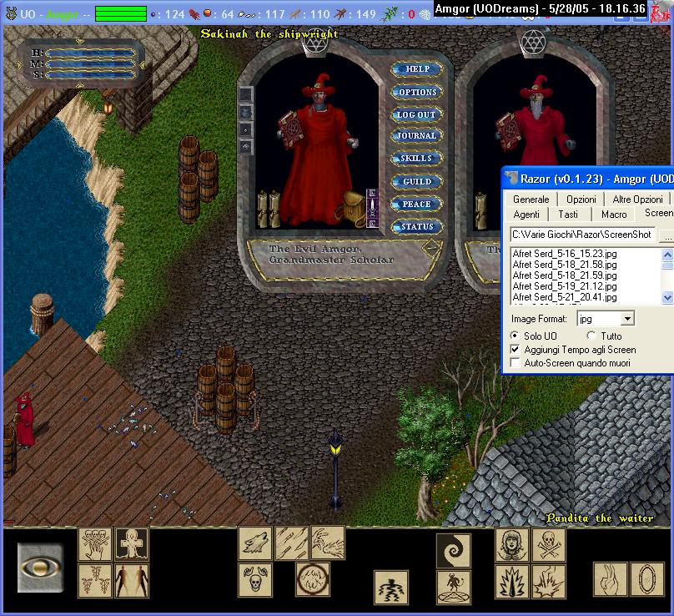Image resolution: width=674 pixels, height=616 pixels.
Task: Click the stone eye icon in bottom bar
Action: (x=40, y=568)
